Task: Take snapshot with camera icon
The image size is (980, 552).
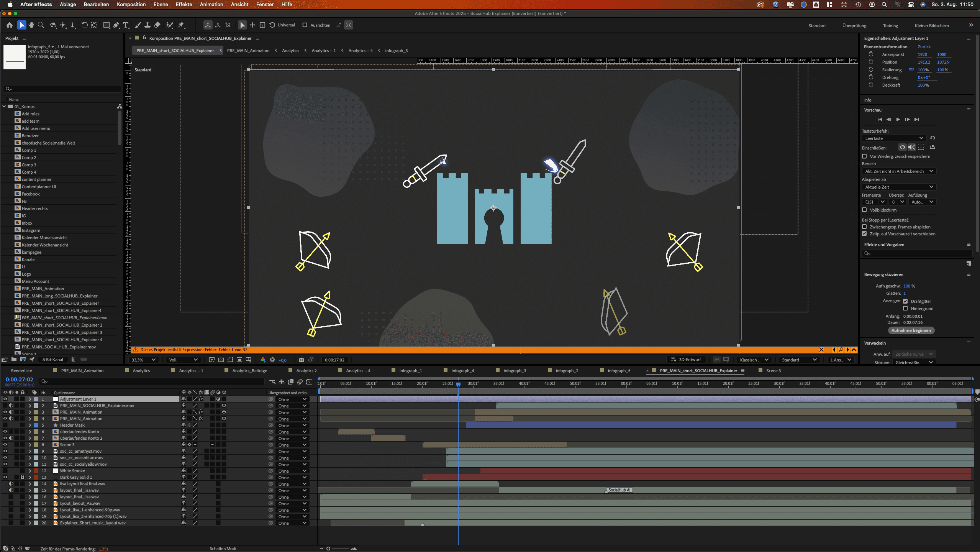Action: pyautogui.click(x=302, y=360)
